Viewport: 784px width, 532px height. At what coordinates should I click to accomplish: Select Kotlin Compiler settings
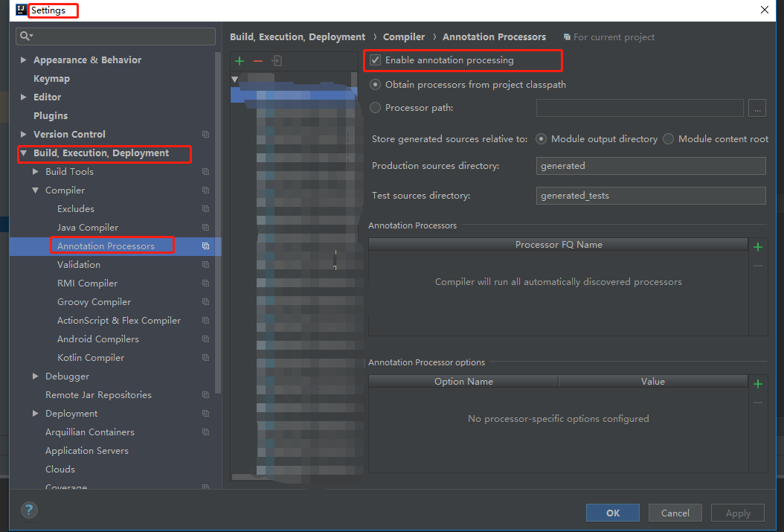pyautogui.click(x=91, y=357)
